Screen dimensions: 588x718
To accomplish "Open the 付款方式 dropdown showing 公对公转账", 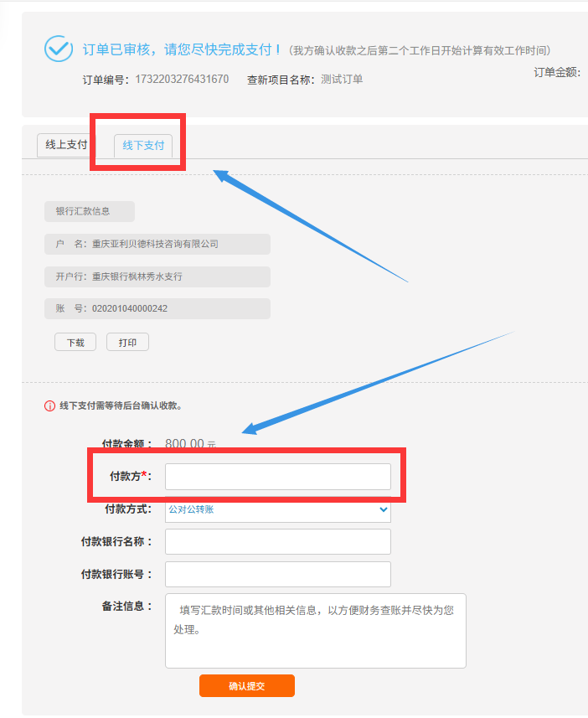I will pos(277,509).
